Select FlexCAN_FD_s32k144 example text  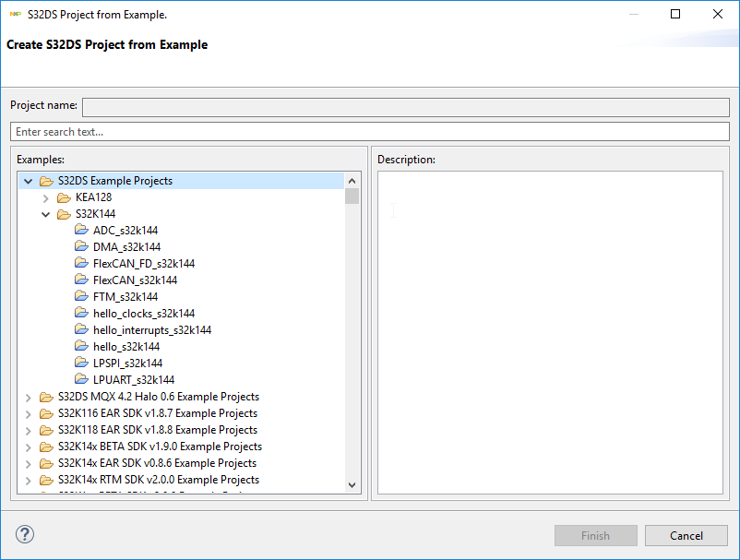click(x=144, y=263)
